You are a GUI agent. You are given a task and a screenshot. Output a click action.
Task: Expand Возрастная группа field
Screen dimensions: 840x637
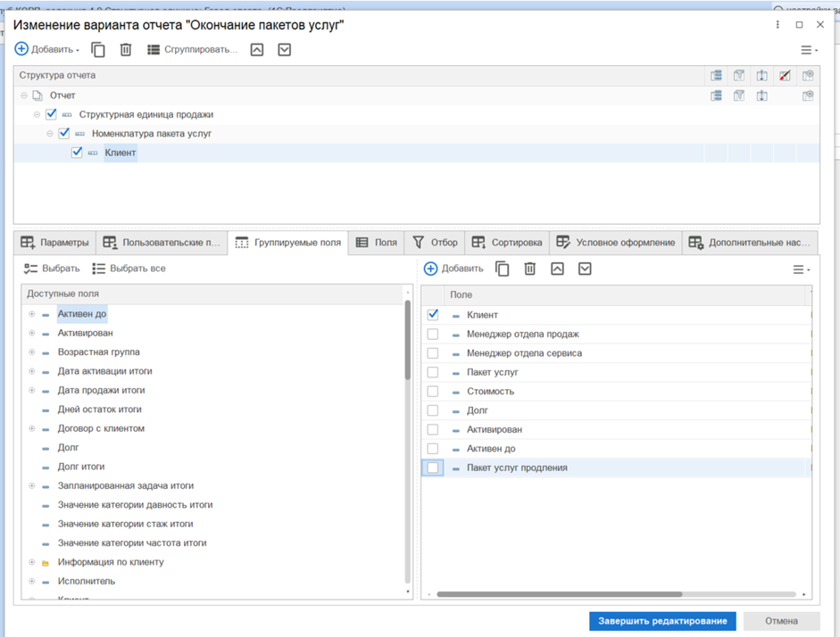point(31,352)
